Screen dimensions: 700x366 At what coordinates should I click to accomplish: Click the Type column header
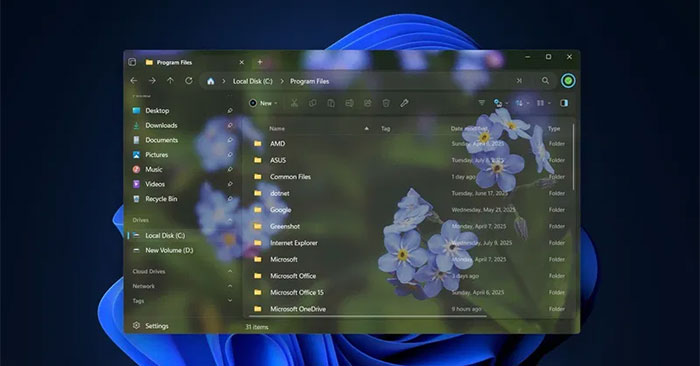(x=554, y=129)
